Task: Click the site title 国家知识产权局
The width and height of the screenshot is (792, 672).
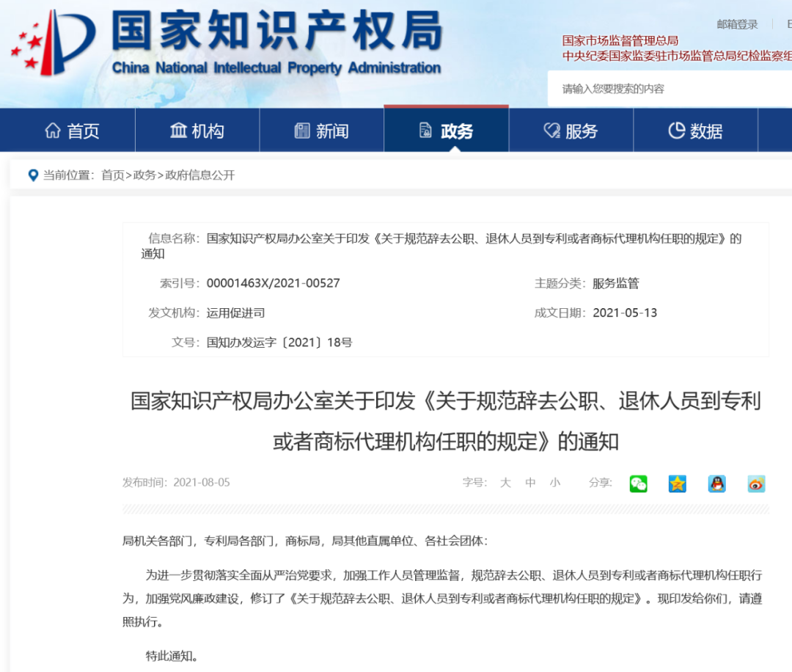Action: click(276, 31)
